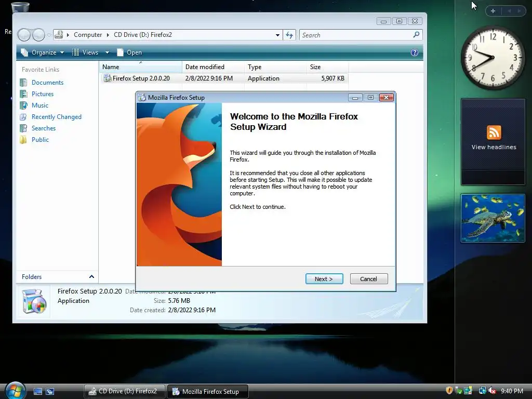Switch to Mozilla Firefox Setup taskbar button
This screenshot has height=399, width=532.
208,392
